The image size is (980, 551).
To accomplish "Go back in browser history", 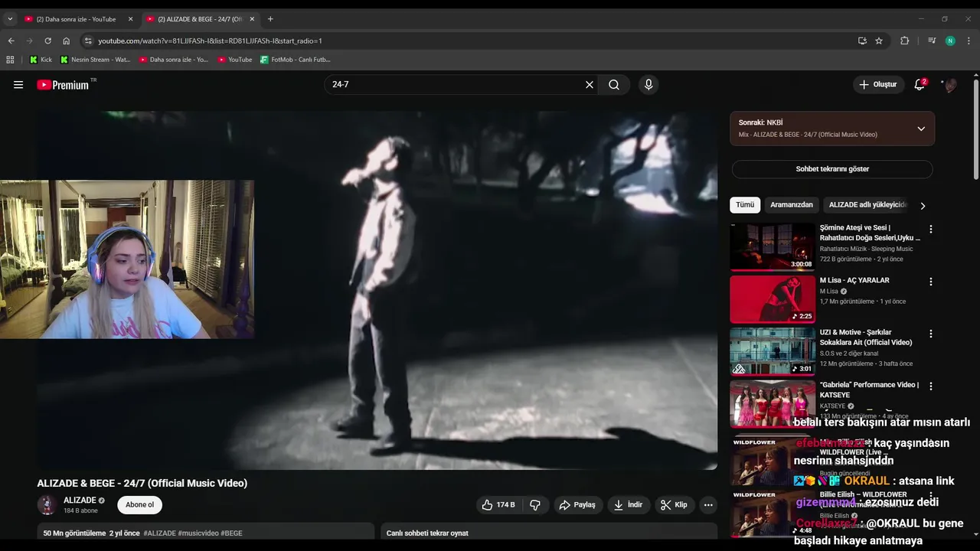I will coord(11,41).
